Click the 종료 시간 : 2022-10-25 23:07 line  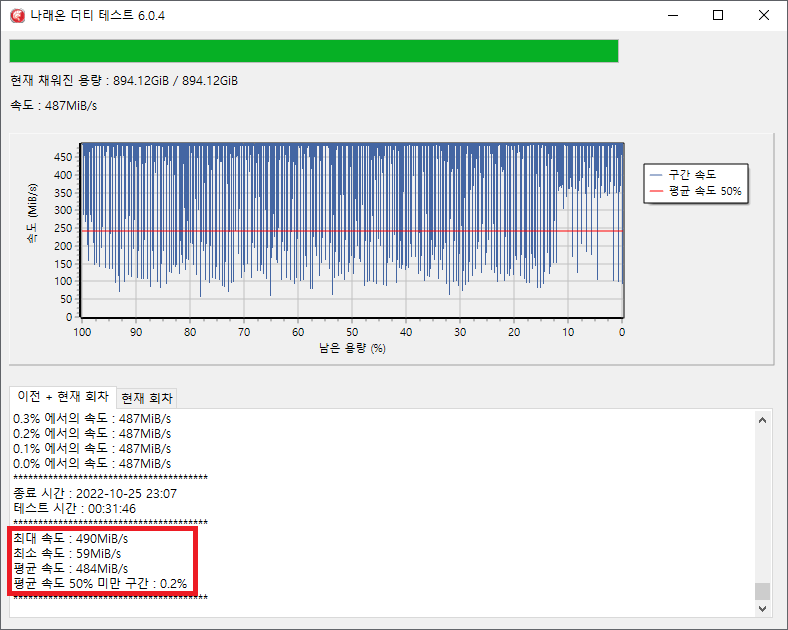tap(95, 493)
